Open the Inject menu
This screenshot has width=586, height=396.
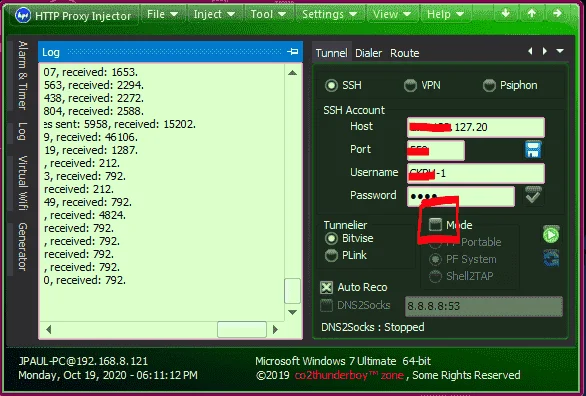[x=214, y=14]
